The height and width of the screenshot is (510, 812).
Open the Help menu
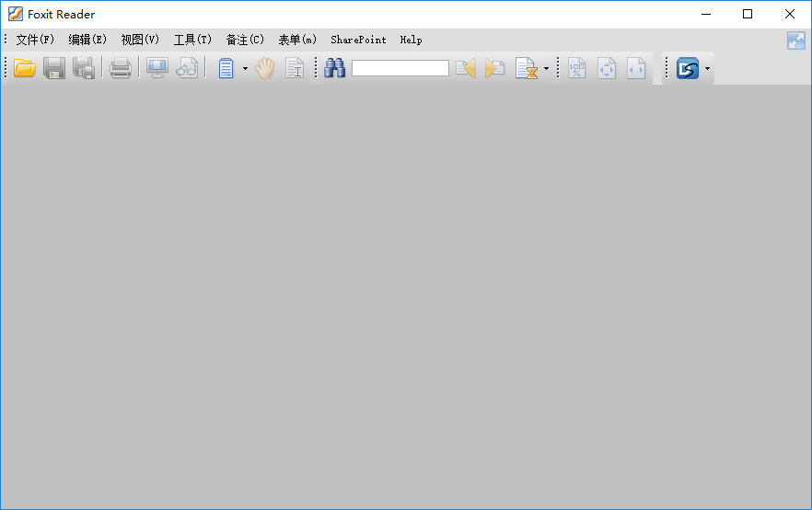point(412,40)
